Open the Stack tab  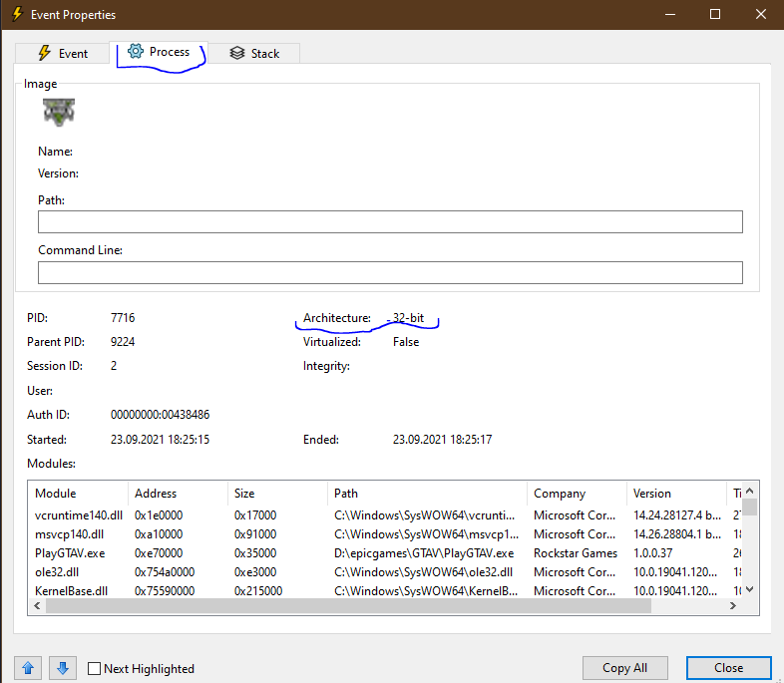point(254,53)
